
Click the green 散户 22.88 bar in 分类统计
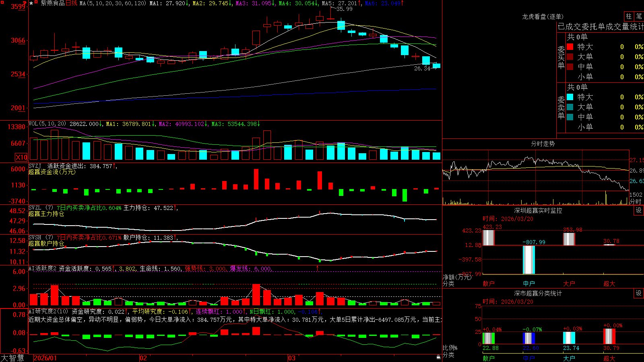click(488, 338)
